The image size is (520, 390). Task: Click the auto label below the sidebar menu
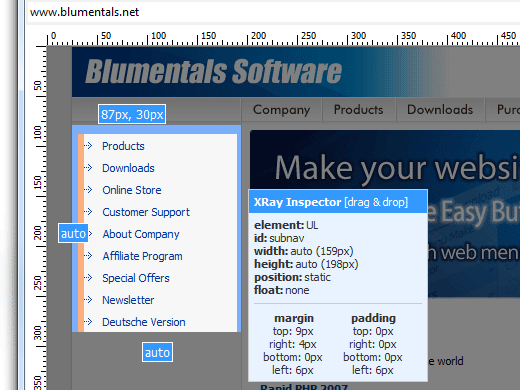click(157, 352)
